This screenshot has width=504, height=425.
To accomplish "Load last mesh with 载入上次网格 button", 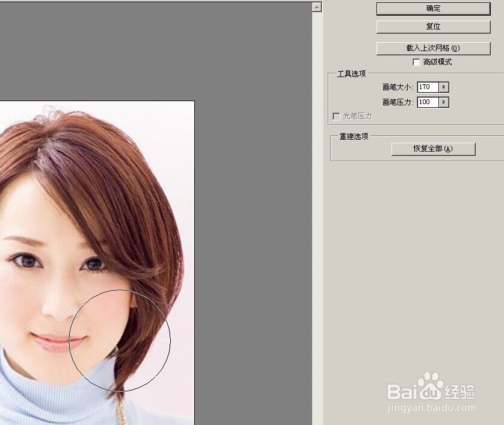I will 433,48.
